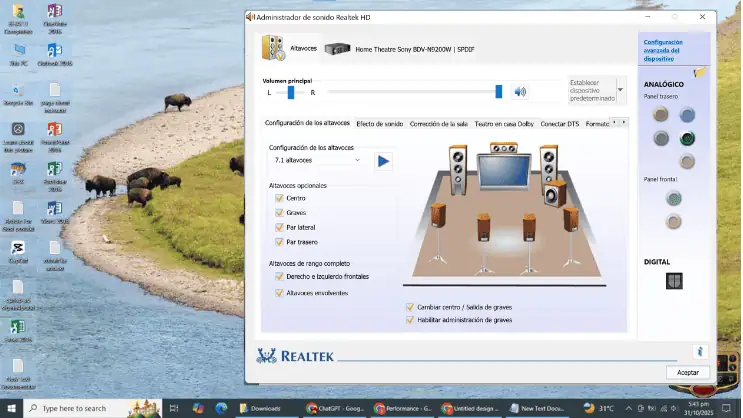
Task: Open the clock showing 31/10/2025
Action: coord(700,408)
